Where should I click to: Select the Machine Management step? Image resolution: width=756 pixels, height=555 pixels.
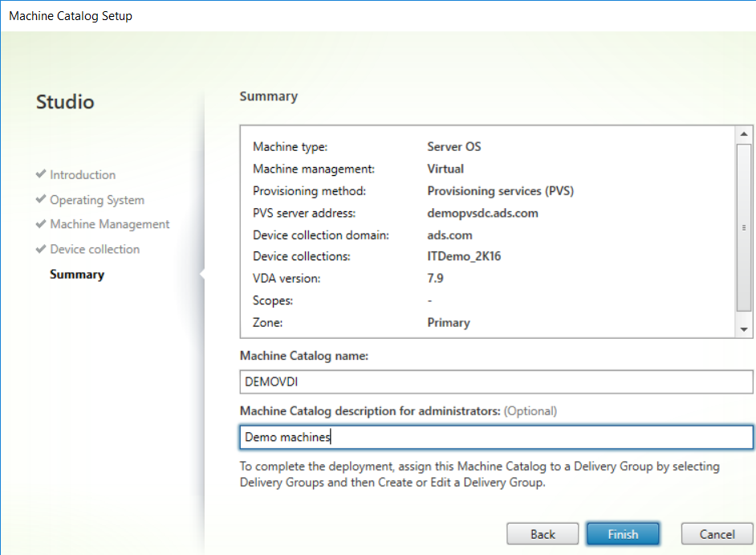[109, 224]
